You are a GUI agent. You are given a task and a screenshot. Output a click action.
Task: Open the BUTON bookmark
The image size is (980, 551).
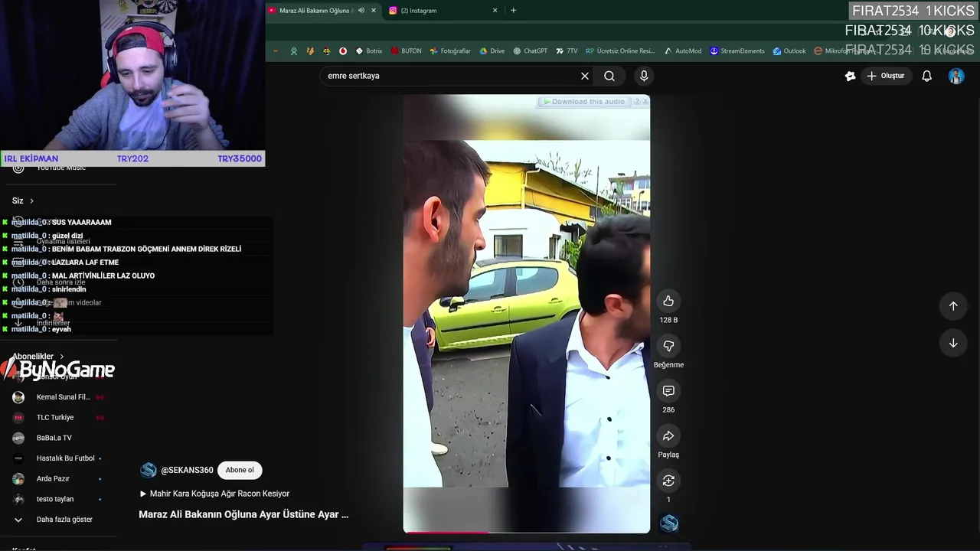coord(406,51)
